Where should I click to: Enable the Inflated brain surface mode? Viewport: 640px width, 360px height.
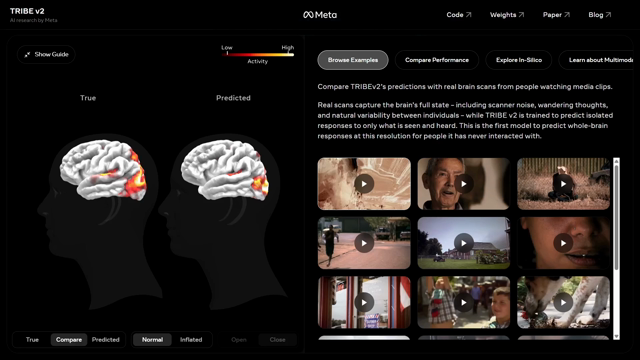coord(191,340)
